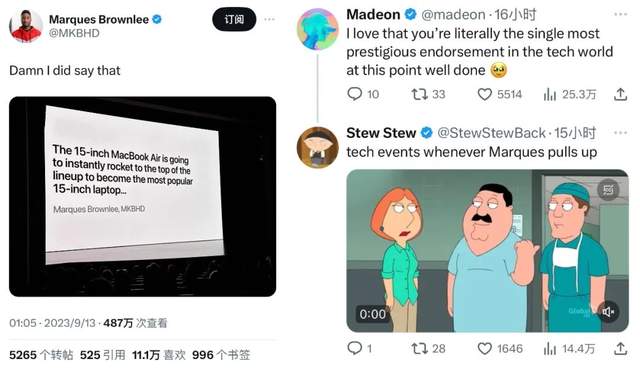Open view analytics on Madeon's tweet
Screen dimensions: 640x369
point(549,94)
